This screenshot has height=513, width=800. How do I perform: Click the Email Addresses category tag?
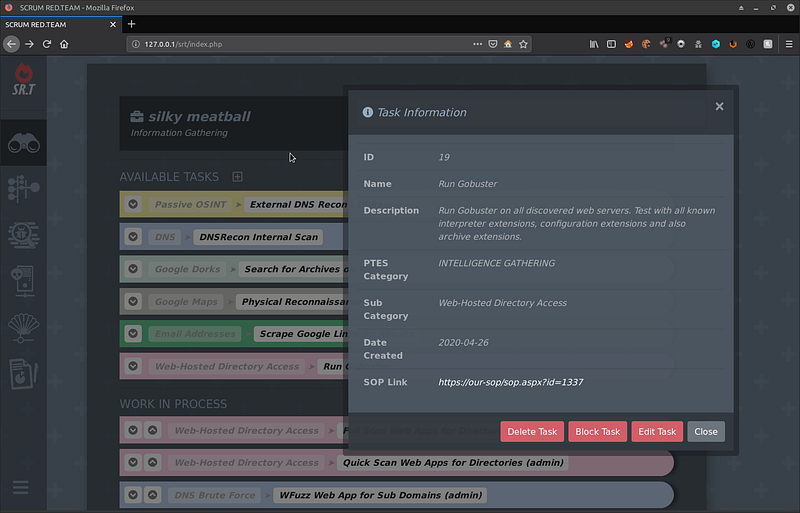(x=195, y=334)
